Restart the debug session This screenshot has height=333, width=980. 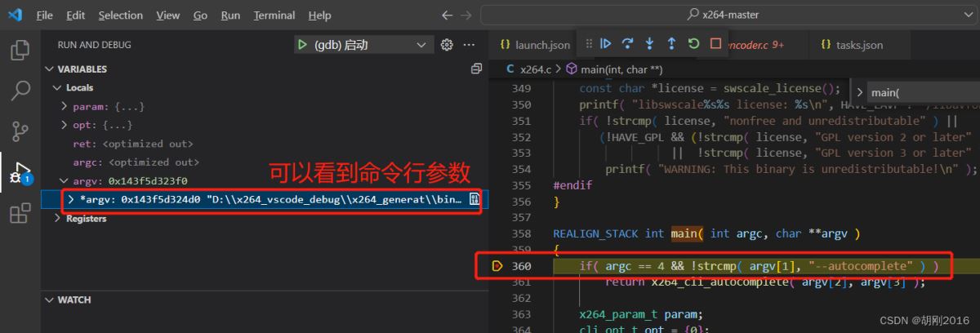(x=693, y=43)
